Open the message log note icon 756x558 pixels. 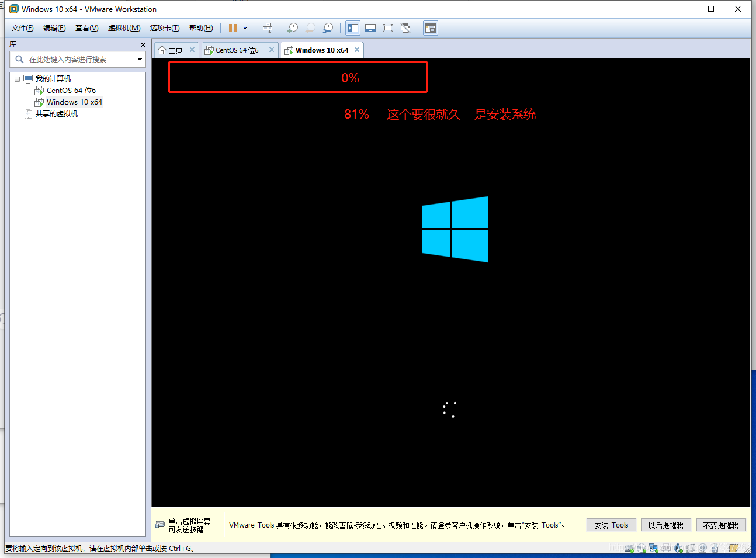tap(734, 548)
